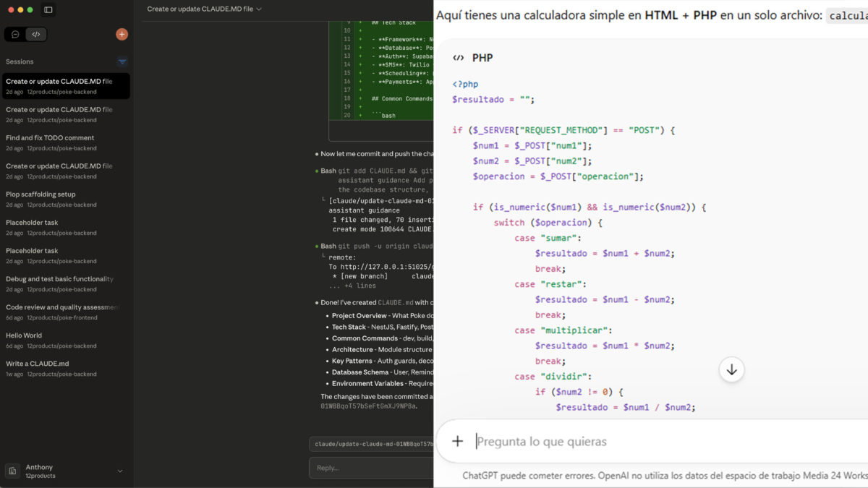This screenshot has height=488, width=868.
Task: Click the claude/update-claude-md branch name field
Action: 371,444
